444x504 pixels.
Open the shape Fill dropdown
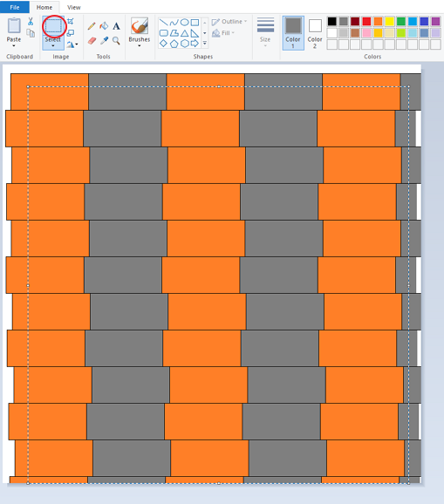pos(223,33)
